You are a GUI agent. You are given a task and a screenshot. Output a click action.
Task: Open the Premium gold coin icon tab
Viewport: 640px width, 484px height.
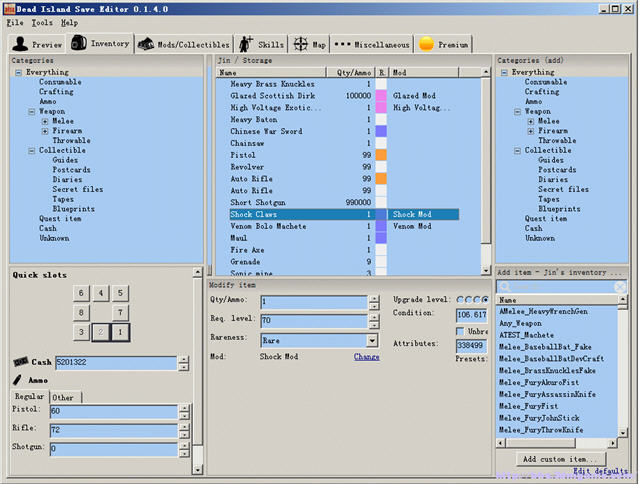426,44
